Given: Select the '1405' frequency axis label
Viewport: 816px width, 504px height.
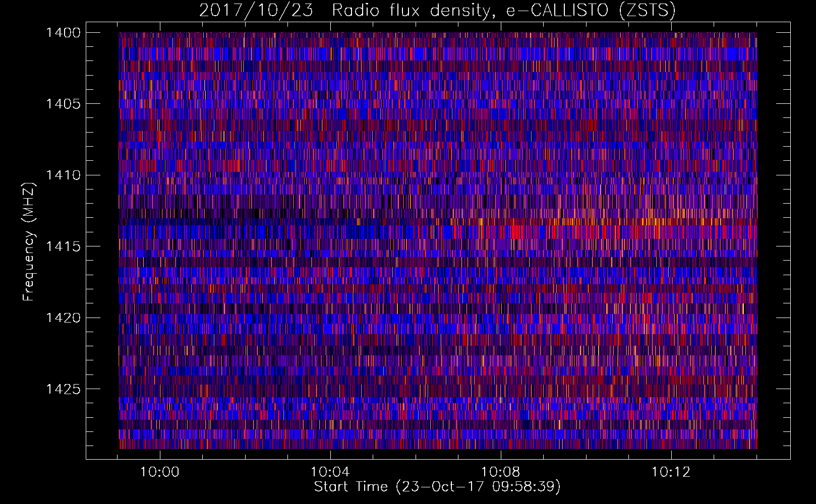Looking at the screenshot, I should [x=63, y=104].
